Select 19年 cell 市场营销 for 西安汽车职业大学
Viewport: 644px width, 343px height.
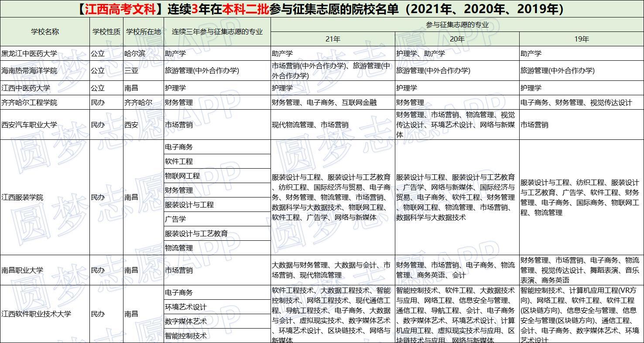582,125
